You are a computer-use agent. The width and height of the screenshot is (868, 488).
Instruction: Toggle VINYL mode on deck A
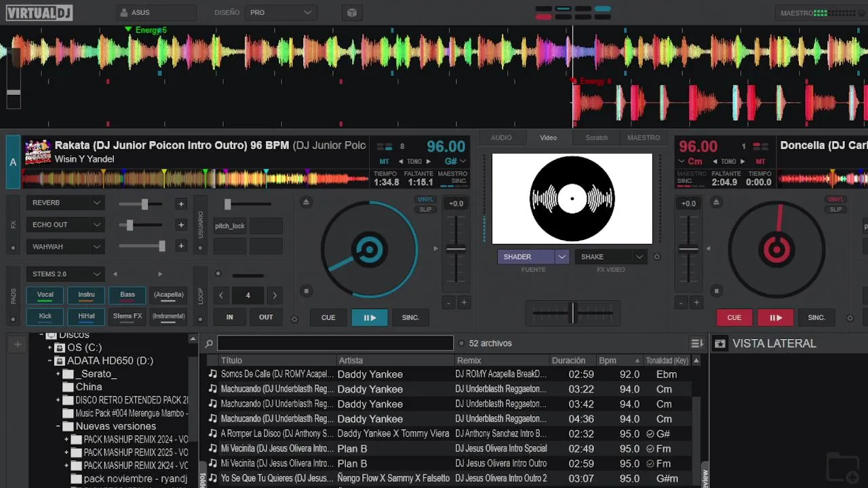tap(425, 200)
